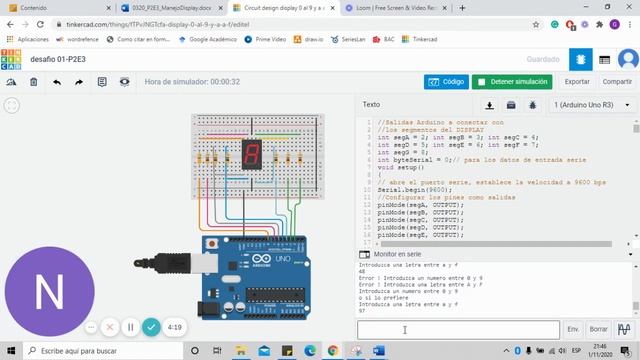The height and width of the screenshot is (360, 640).
Task: Bookmark the page with star icon
Action: point(536,24)
